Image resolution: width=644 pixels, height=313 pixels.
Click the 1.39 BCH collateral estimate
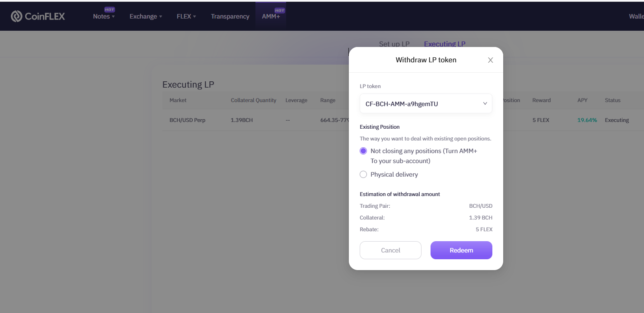coord(481,218)
